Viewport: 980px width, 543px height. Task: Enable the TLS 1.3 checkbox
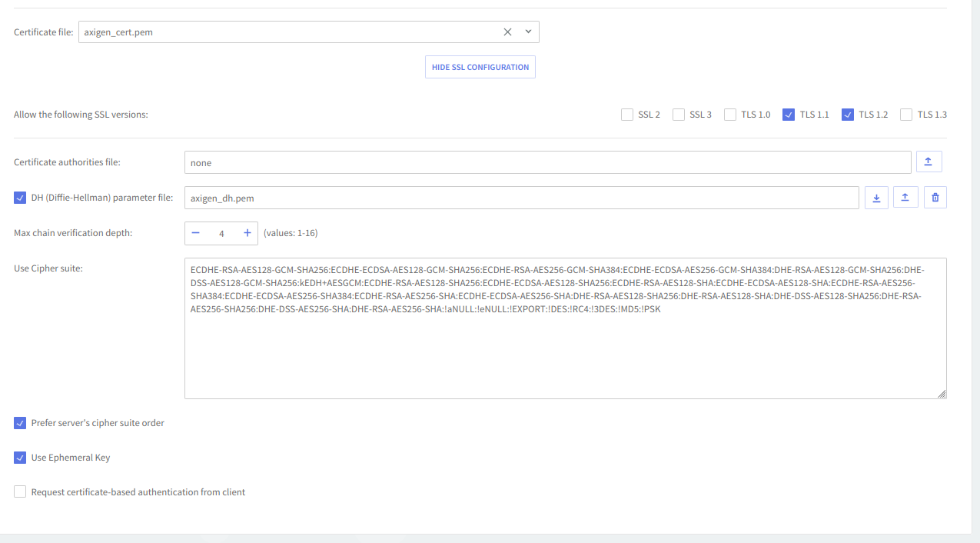tap(906, 115)
